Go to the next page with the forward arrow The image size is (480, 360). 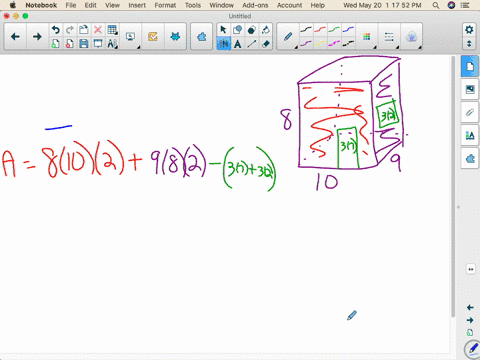pos(37,37)
